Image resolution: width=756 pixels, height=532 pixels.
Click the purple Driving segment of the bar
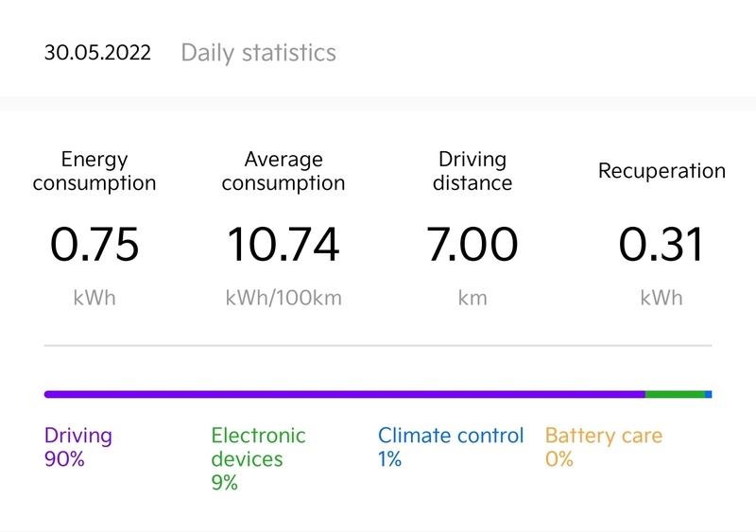(344, 394)
